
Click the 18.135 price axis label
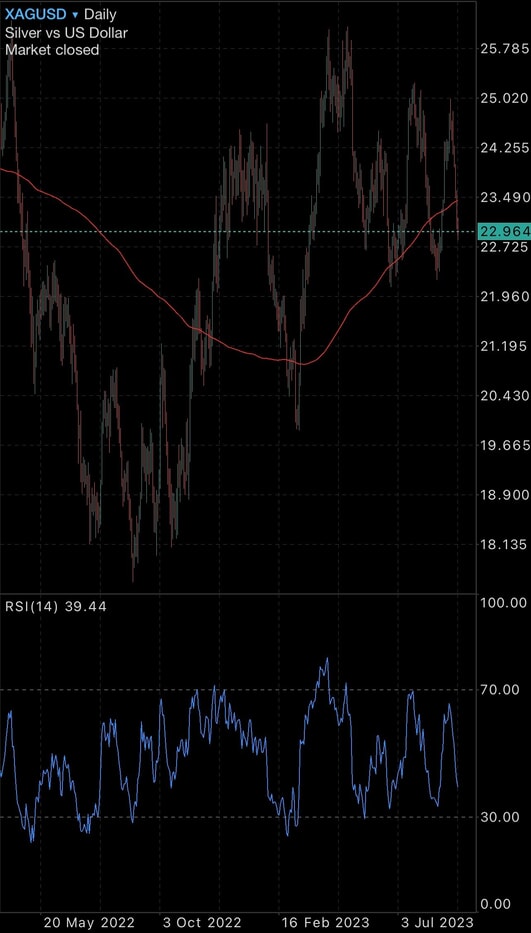point(505,544)
